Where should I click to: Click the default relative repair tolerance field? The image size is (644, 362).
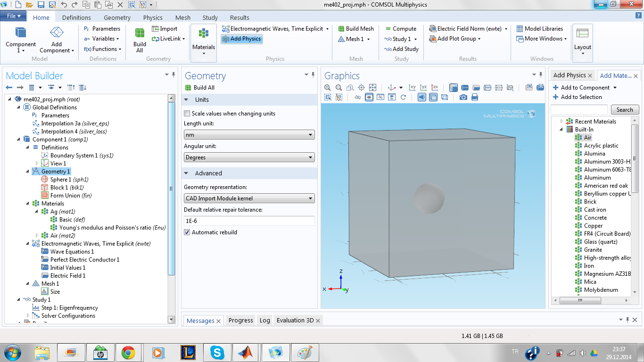point(249,221)
